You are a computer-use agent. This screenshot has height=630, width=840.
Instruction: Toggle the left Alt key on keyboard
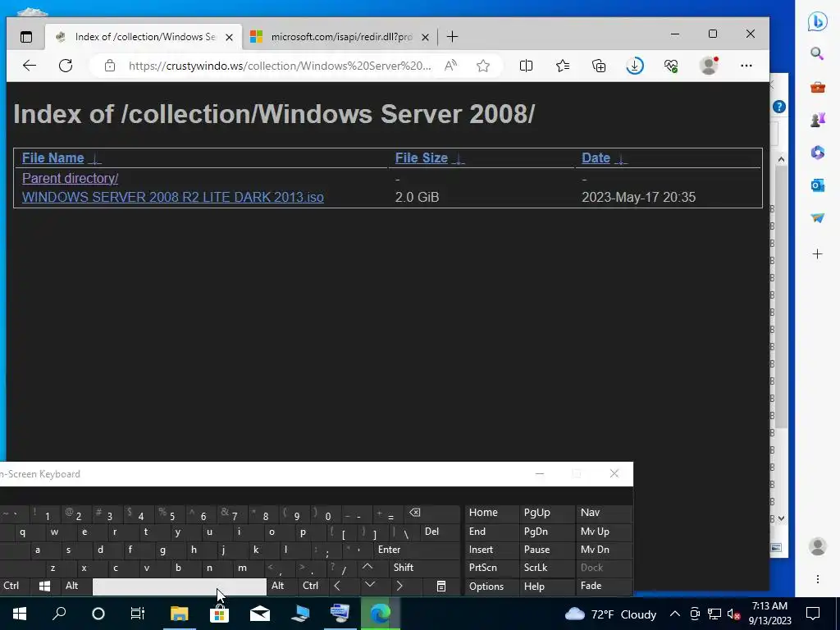point(76,586)
